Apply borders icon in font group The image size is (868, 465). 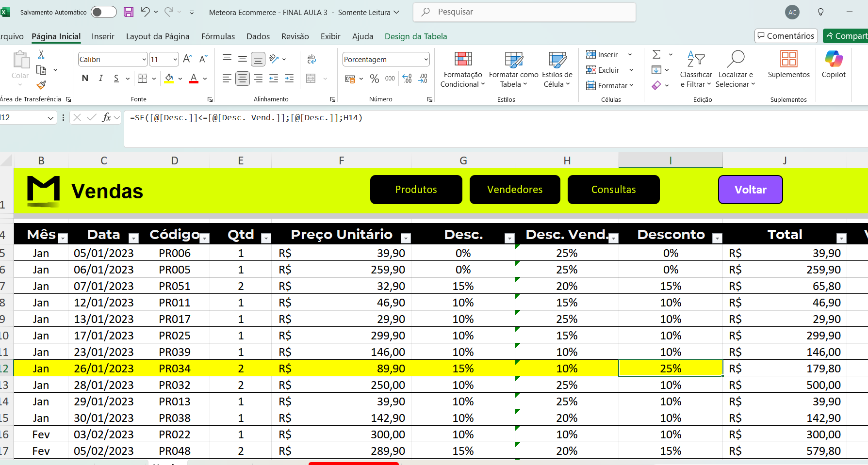142,78
